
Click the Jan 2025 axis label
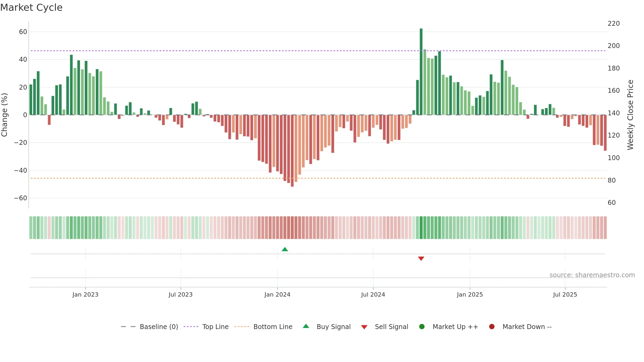[x=470, y=295]
